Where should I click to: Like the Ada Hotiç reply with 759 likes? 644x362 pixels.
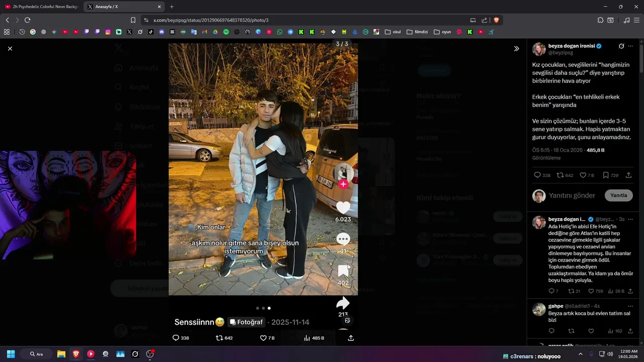595,291
